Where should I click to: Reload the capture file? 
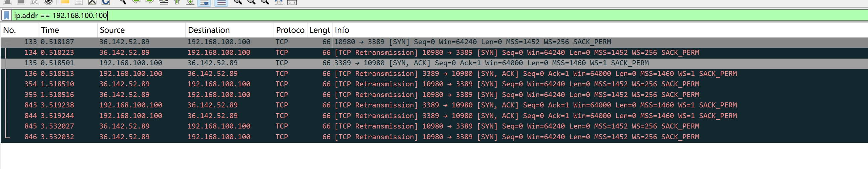[x=106, y=2]
